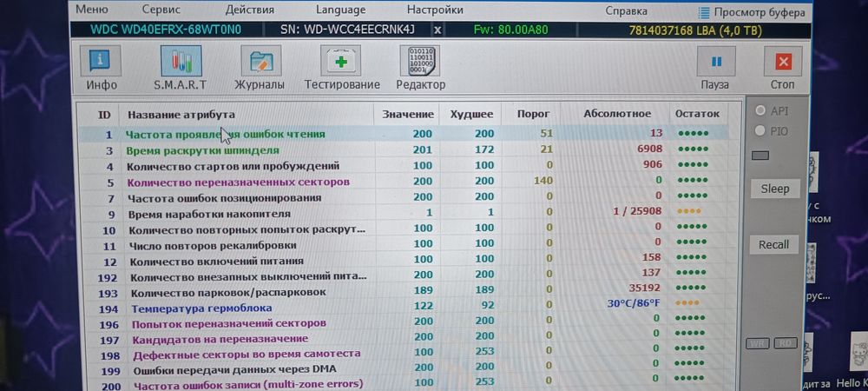This screenshot has height=391, width=868.
Task: Select row Количество внезапных выключений питания
Action: 403,275
